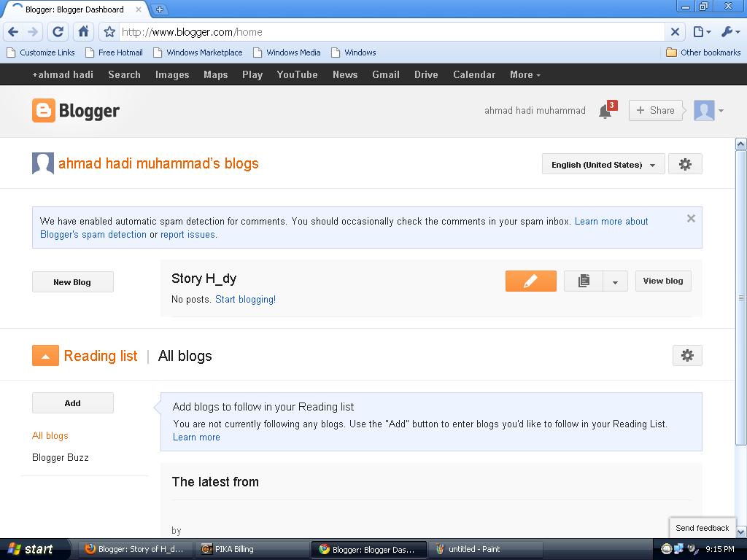Open Maps in Google bar
The image size is (747, 560).
216,75
